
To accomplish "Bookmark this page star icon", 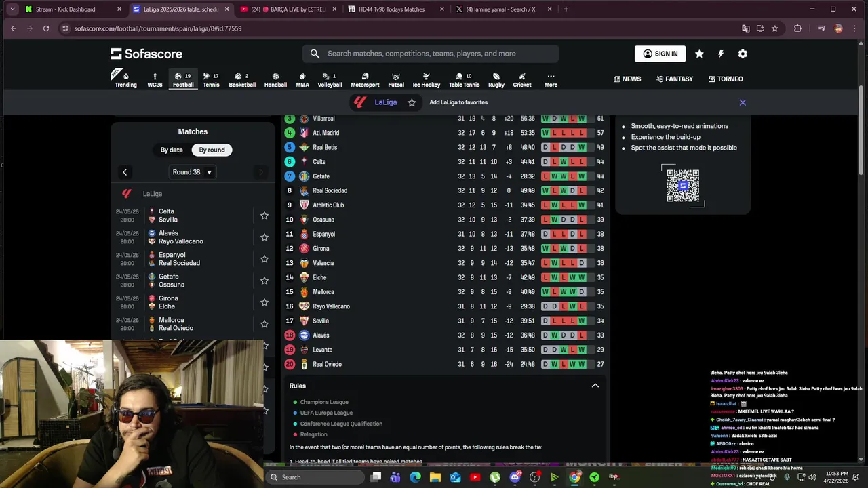I will pos(774,28).
